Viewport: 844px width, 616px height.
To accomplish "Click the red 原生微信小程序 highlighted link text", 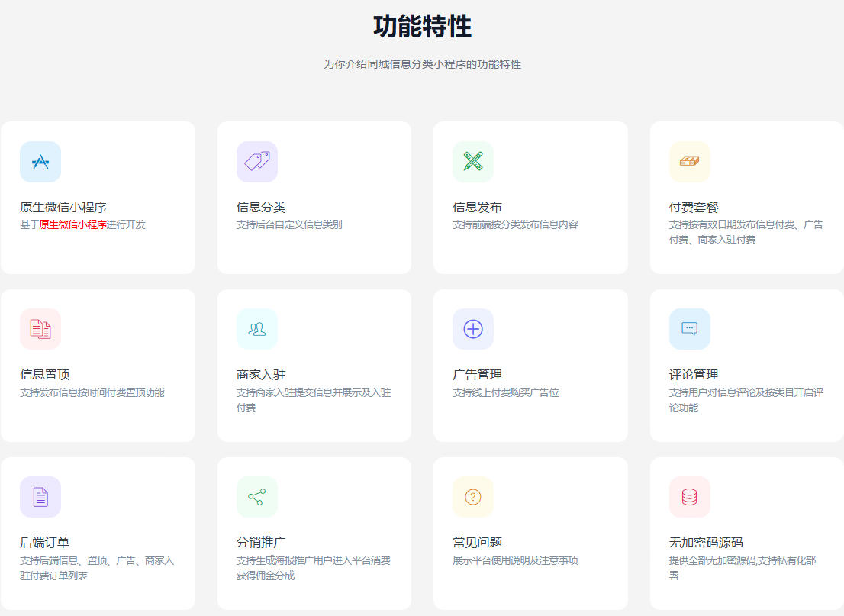I will [x=72, y=224].
